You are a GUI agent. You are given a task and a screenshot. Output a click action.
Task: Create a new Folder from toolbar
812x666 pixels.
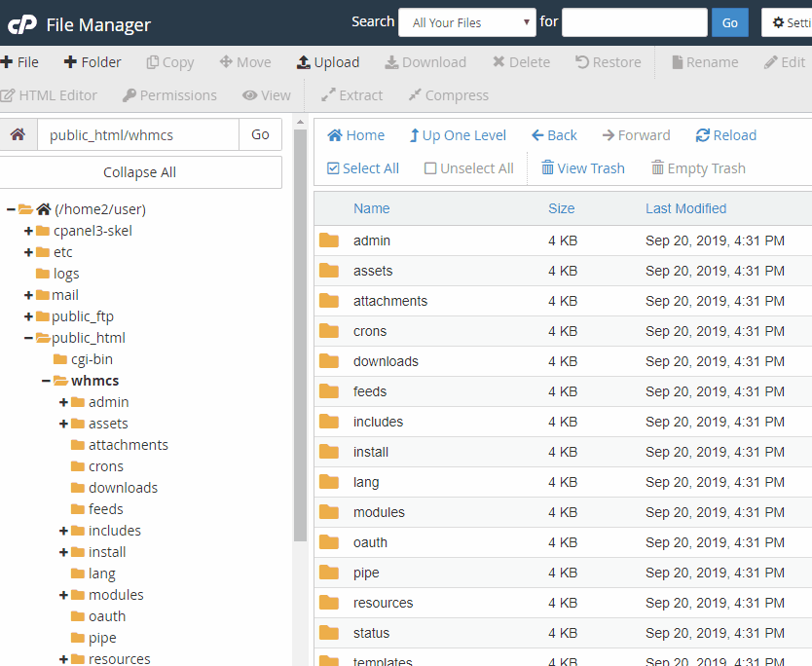92,62
